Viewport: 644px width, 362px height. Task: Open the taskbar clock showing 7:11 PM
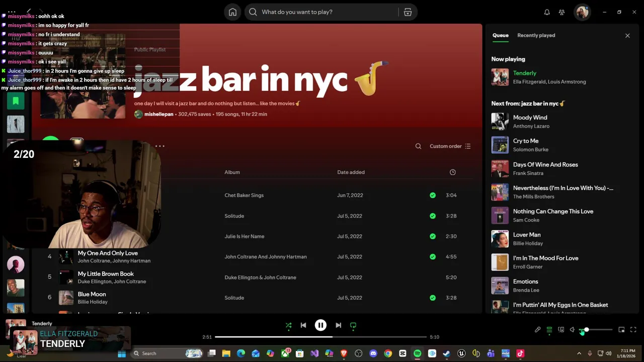626,353
